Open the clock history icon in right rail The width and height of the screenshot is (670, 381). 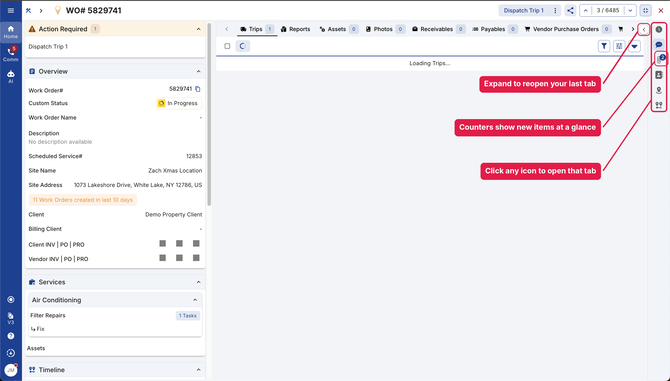[659, 29]
